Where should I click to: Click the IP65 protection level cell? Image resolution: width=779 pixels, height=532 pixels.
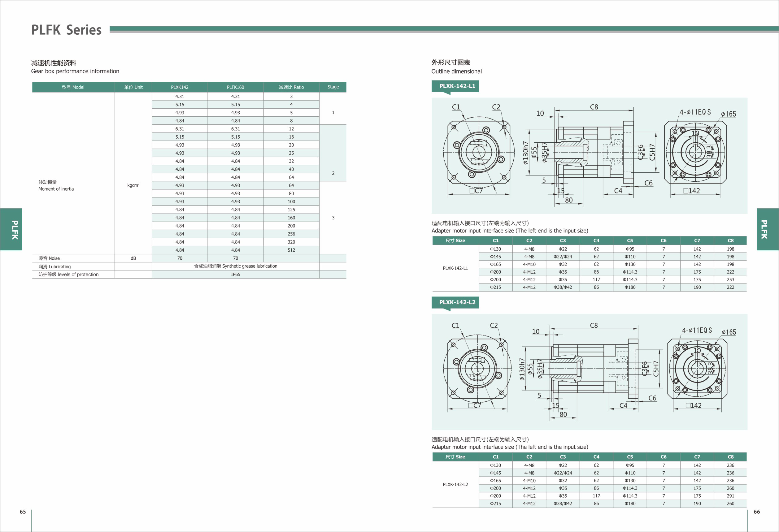[x=235, y=275]
